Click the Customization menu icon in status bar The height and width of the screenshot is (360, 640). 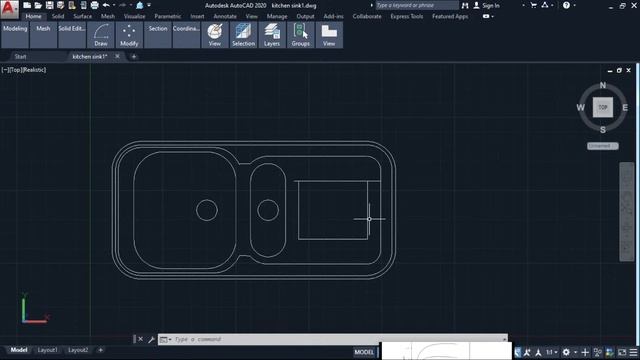point(633,352)
